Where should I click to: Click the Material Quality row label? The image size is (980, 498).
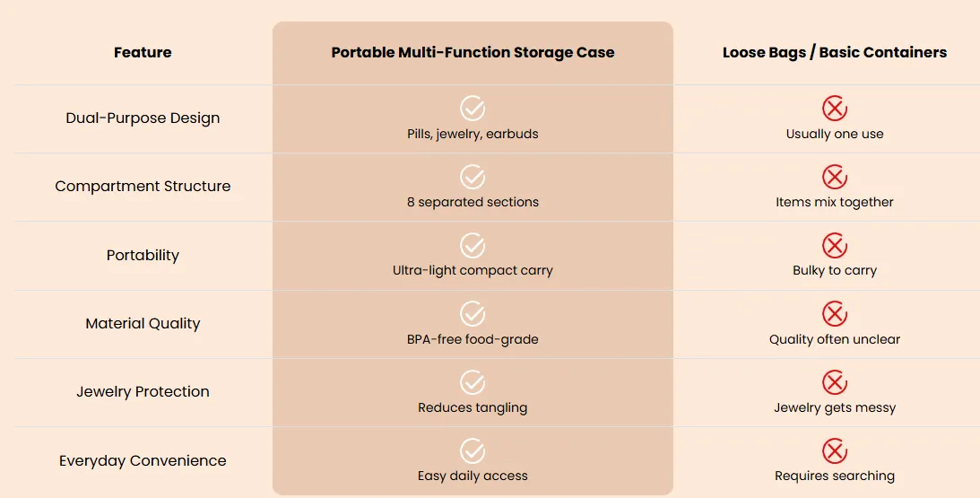143,323
